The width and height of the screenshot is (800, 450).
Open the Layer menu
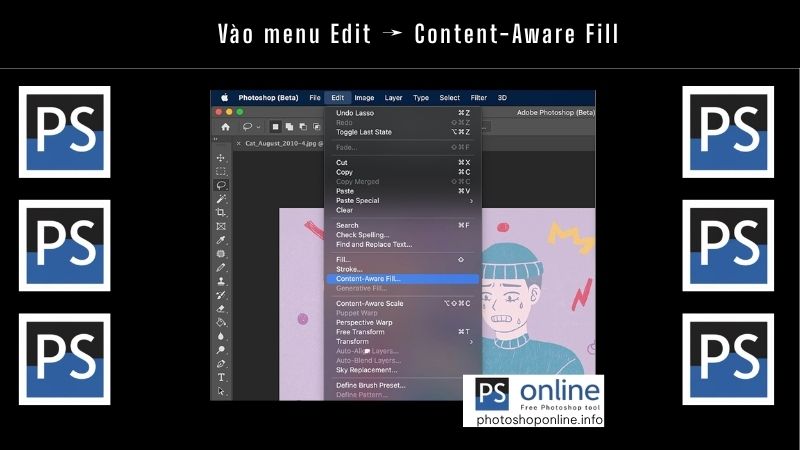[393, 97]
